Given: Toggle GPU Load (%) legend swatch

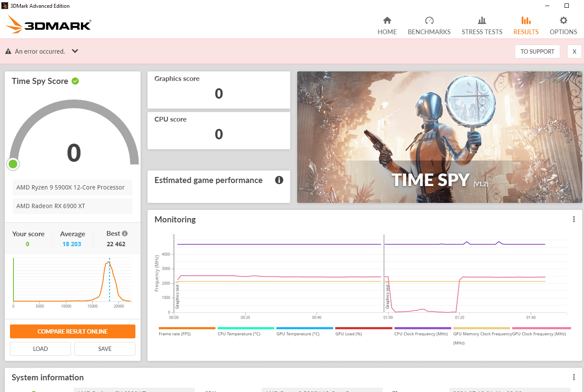Looking at the screenshot, I should click(364, 328).
